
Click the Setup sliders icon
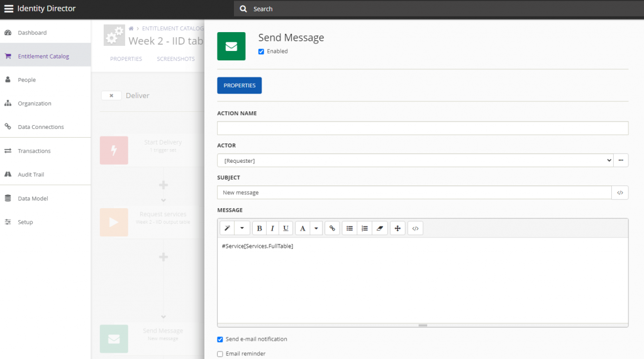[x=8, y=222]
